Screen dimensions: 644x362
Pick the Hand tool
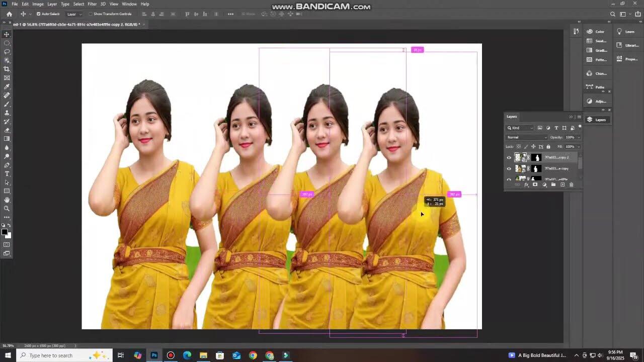tap(7, 200)
